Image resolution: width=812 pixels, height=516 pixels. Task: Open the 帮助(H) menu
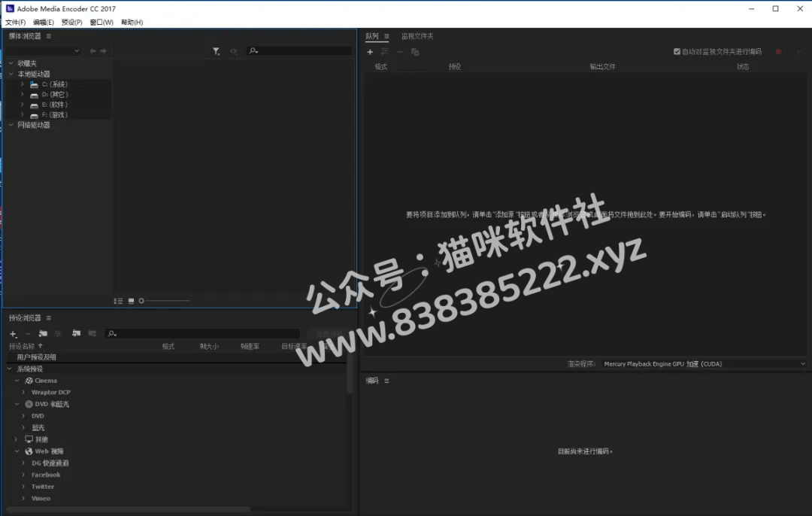click(132, 23)
